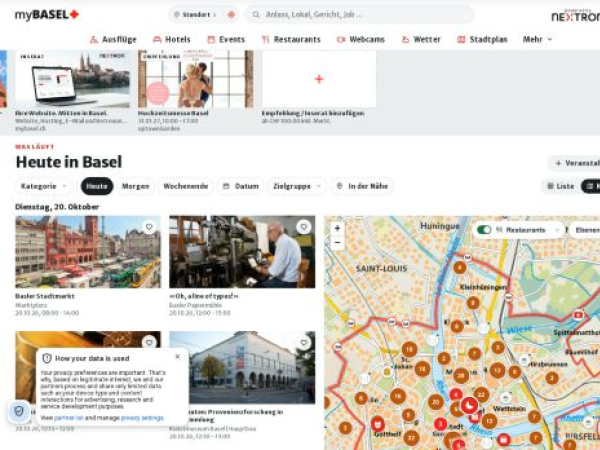
Task: Click the add Veranstaltung button
Action: tap(574, 163)
